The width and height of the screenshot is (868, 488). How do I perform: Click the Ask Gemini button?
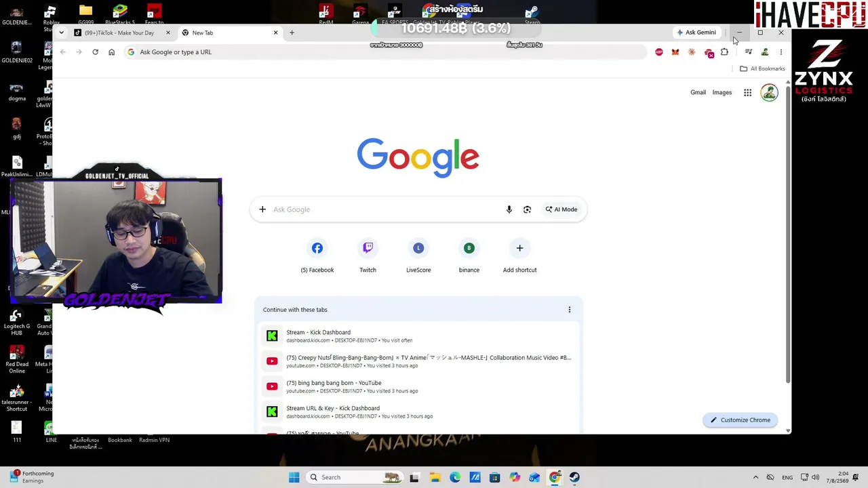(696, 33)
